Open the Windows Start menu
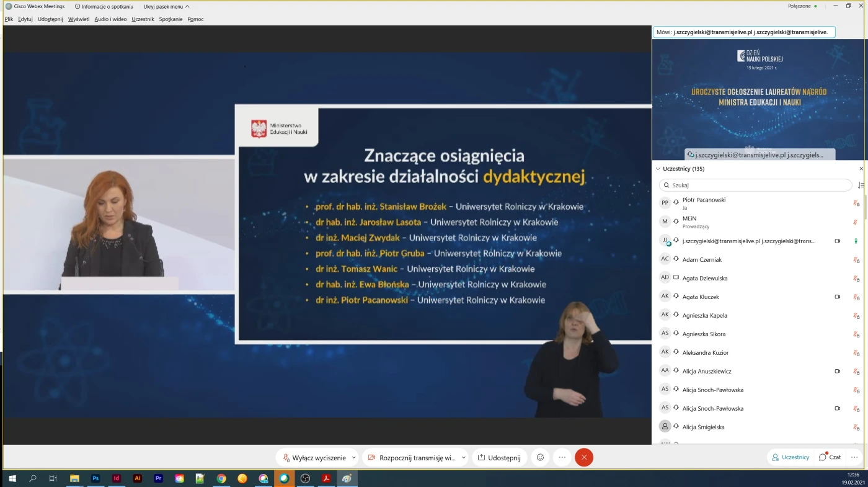 tap(12, 478)
